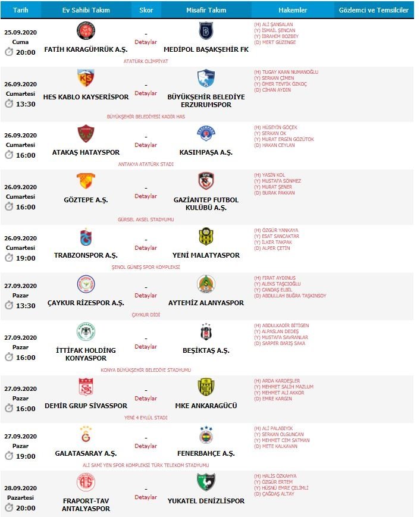The height and width of the screenshot is (517, 420).
Task: Select the Ev Sahibi Takım column header
Action: [x=86, y=10]
